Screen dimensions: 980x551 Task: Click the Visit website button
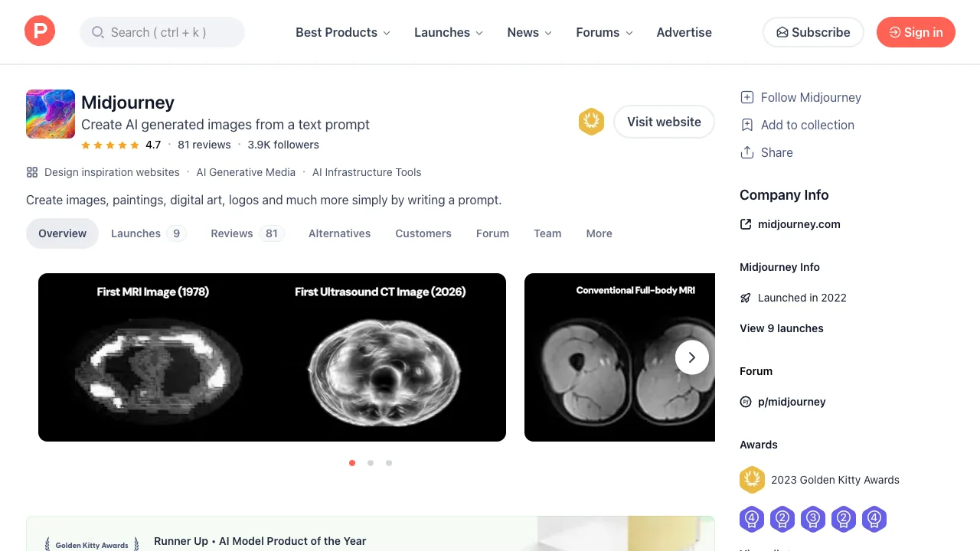[x=664, y=122]
